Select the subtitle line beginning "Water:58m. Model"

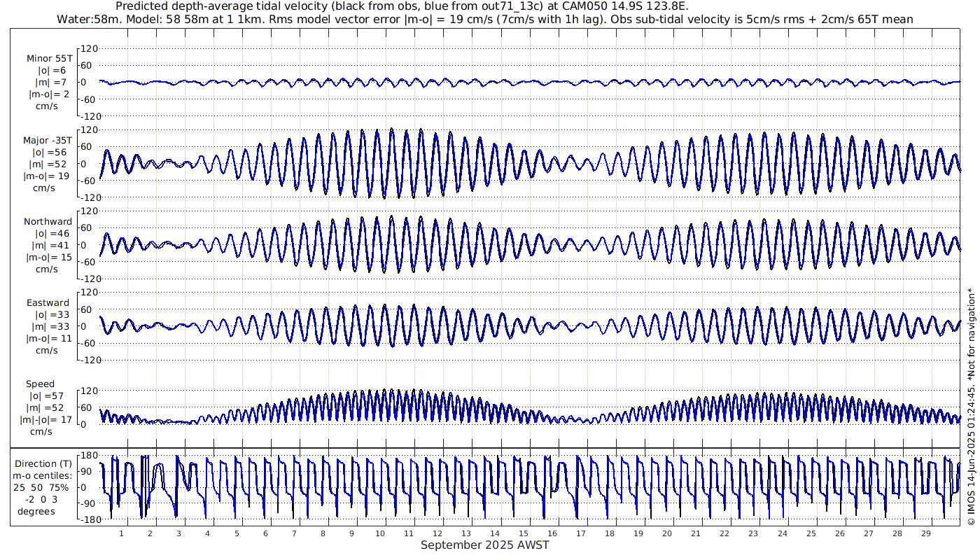point(485,19)
